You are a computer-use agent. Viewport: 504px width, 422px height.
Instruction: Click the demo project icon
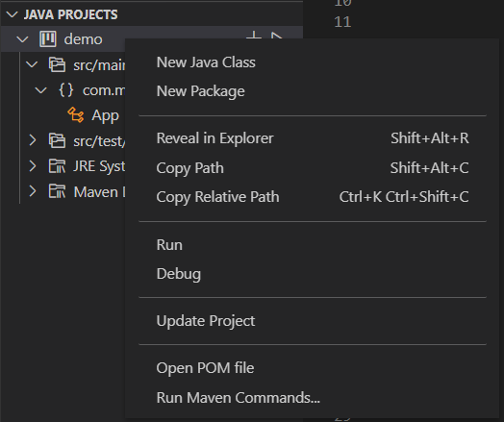(47, 38)
